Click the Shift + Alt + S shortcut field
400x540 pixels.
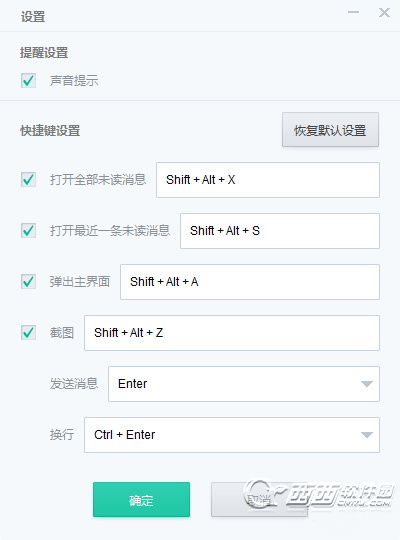click(280, 231)
